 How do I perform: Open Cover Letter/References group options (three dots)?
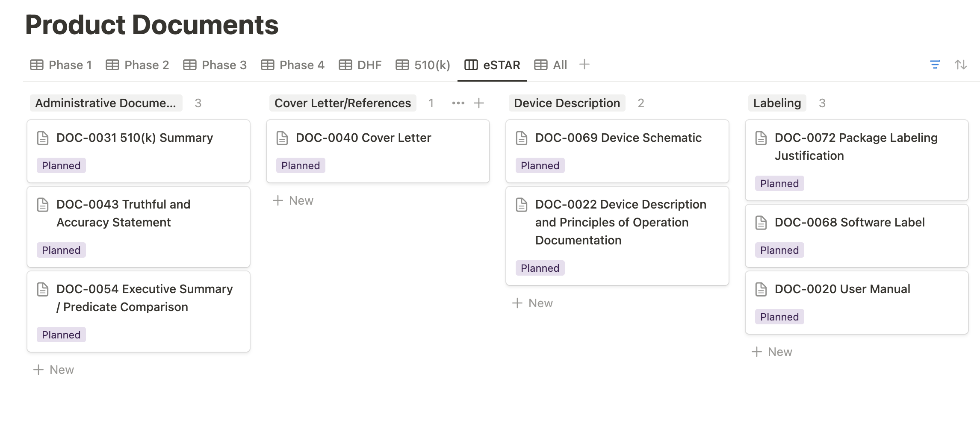click(458, 103)
